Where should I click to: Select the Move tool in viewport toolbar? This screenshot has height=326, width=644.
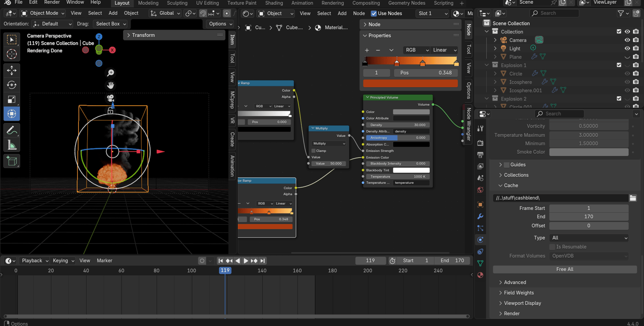pyautogui.click(x=12, y=70)
